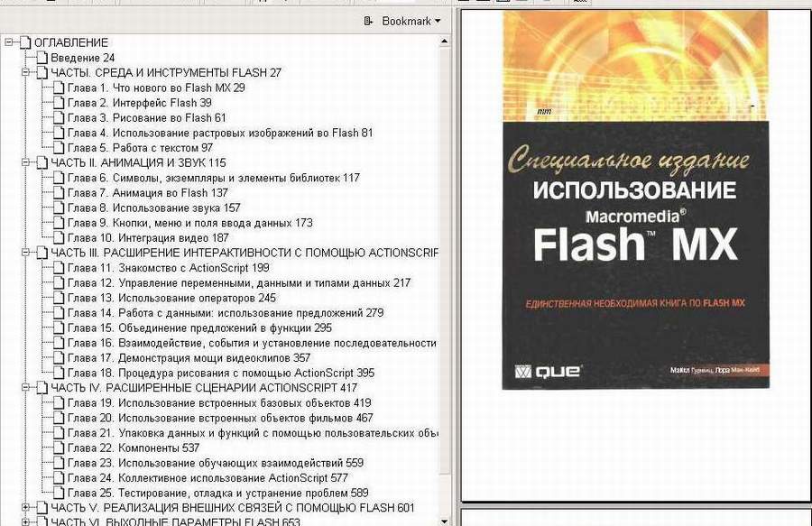Screen dimensions: 812x526
Task: Expand ЧАСТЬ V РЕАЛИЗАЦИЯ ВНЕШНИХ СВЯЗЕЙ branch
Action: tap(25, 508)
